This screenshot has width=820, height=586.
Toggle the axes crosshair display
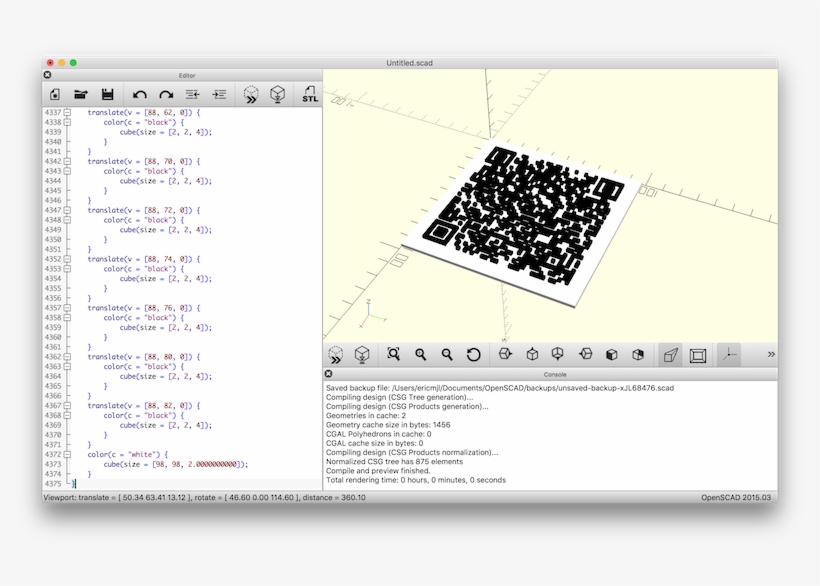coord(729,355)
